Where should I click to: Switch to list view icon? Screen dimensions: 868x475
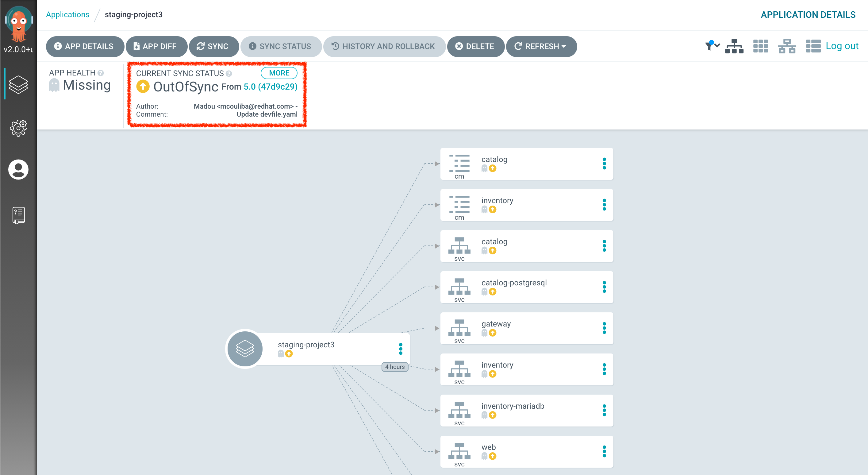tap(813, 46)
